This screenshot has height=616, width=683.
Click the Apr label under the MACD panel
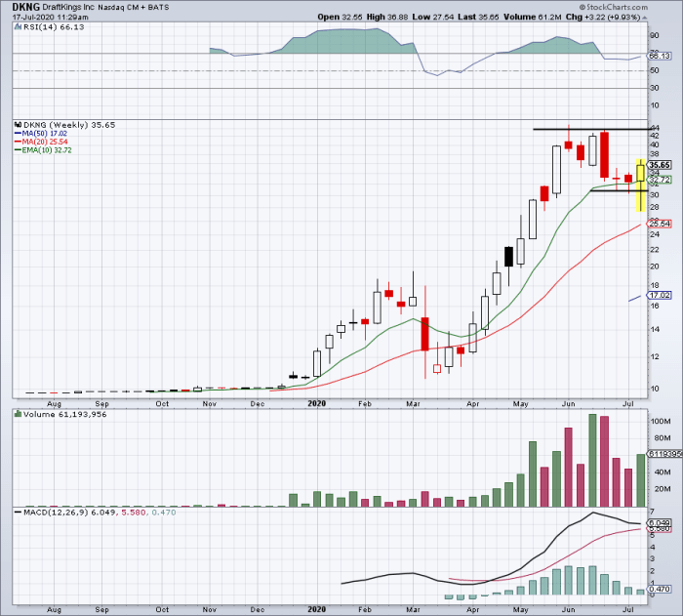click(x=472, y=609)
